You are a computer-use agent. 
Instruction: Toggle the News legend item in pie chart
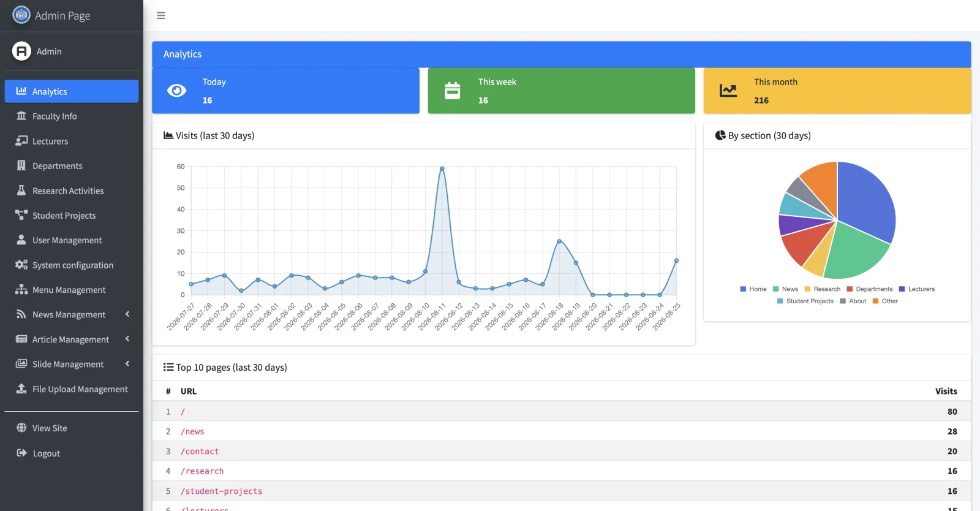click(785, 289)
